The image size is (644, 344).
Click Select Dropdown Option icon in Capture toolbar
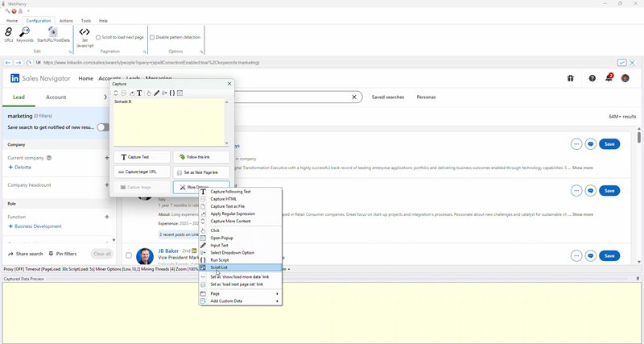pyautogui.click(x=164, y=93)
